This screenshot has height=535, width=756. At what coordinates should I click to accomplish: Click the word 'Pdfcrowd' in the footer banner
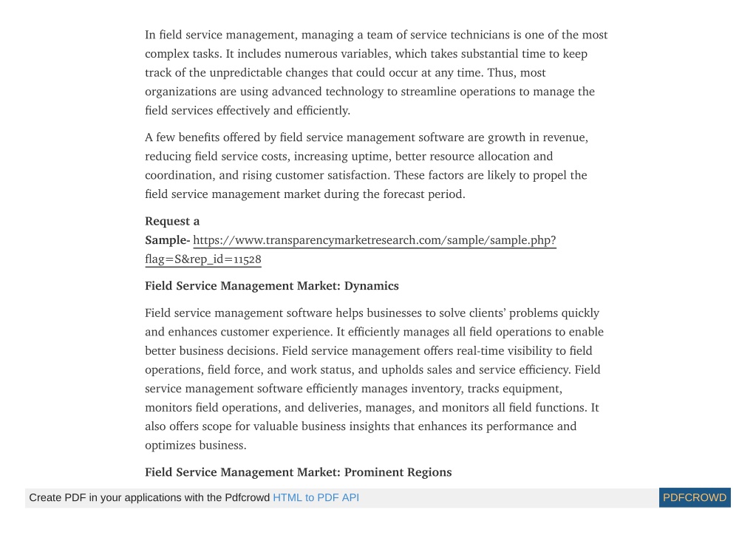point(247,497)
